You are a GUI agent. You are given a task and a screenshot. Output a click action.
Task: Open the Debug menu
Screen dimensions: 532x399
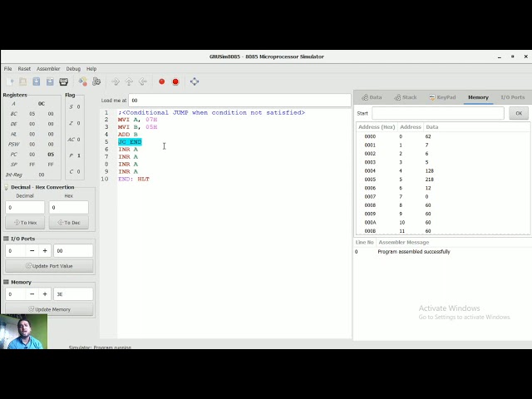[73, 68]
